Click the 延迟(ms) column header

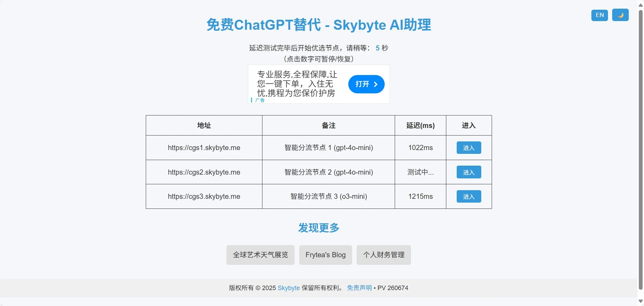420,126
